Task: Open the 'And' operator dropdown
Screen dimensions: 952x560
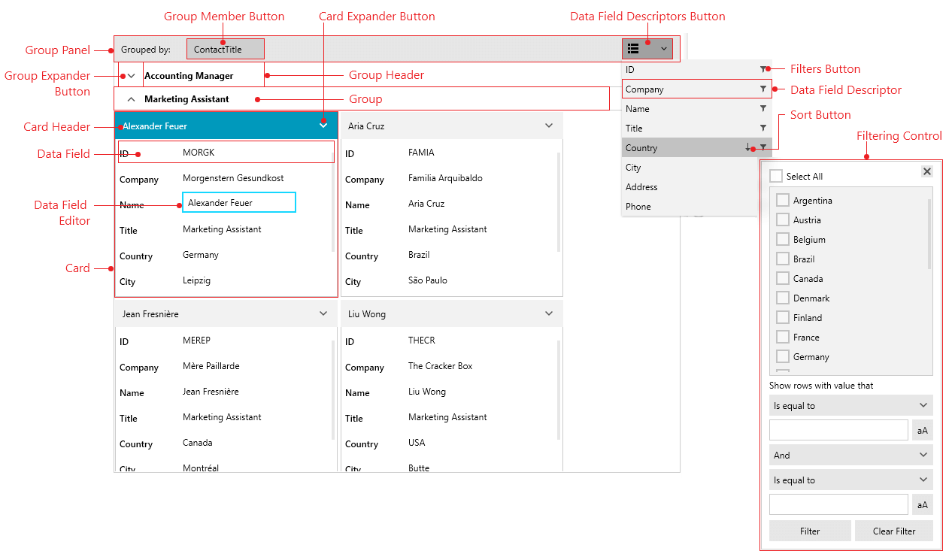Action: (x=850, y=455)
